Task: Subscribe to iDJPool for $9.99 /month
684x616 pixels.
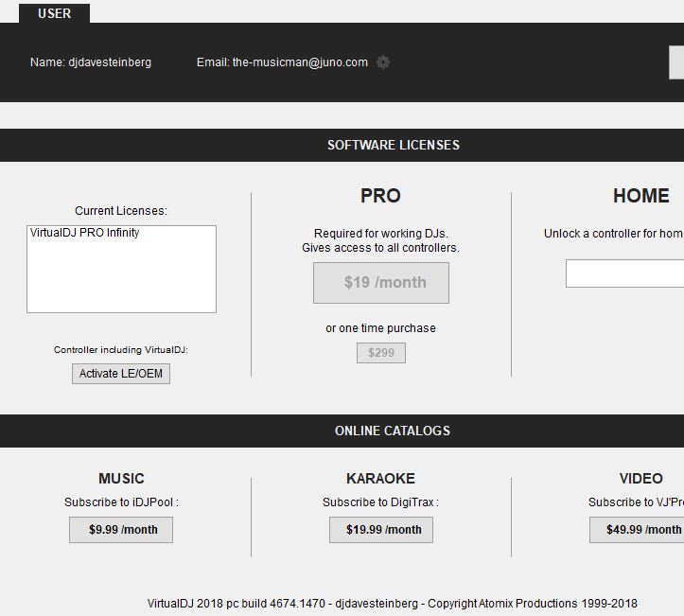Action: 121,530
